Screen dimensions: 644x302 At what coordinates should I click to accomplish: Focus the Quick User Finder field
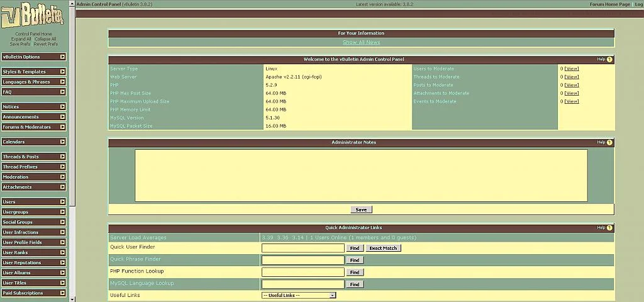tap(303, 248)
